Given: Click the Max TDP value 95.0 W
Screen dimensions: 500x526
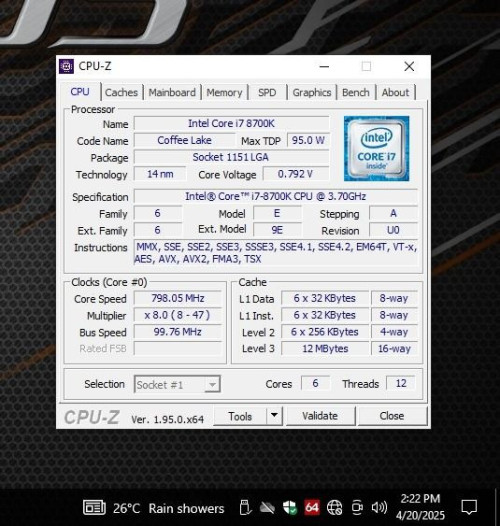Looking at the screenshot, I should (x=308, y=140).
